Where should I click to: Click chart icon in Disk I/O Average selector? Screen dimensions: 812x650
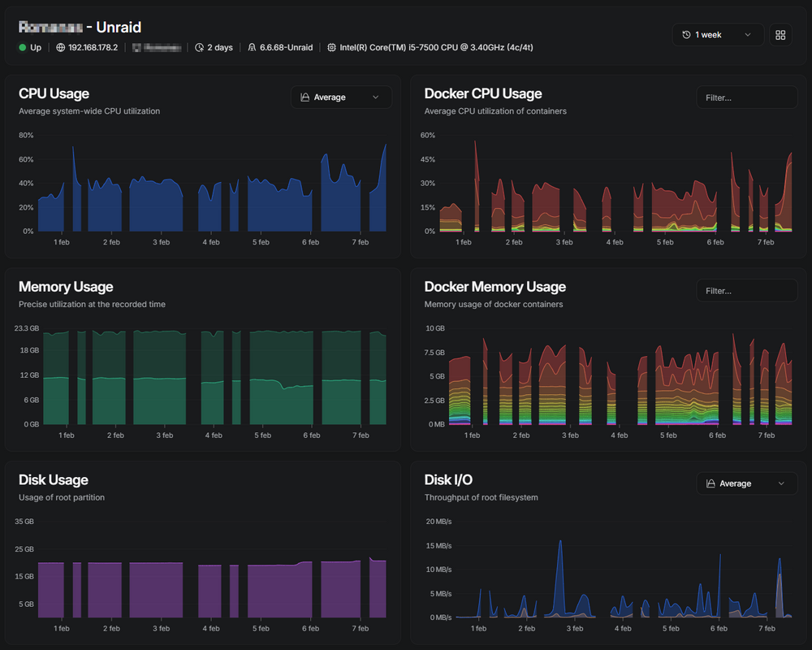click(x=710, y=483)
